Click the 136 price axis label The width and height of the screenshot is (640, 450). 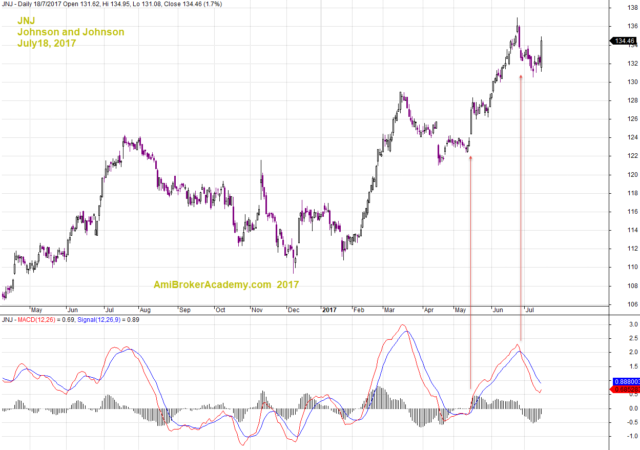(x=632, y=26)
